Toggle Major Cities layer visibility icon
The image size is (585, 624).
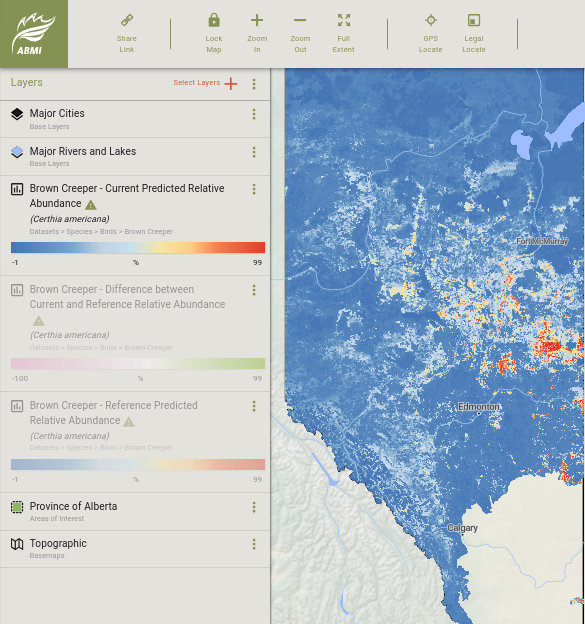[17, 114]
